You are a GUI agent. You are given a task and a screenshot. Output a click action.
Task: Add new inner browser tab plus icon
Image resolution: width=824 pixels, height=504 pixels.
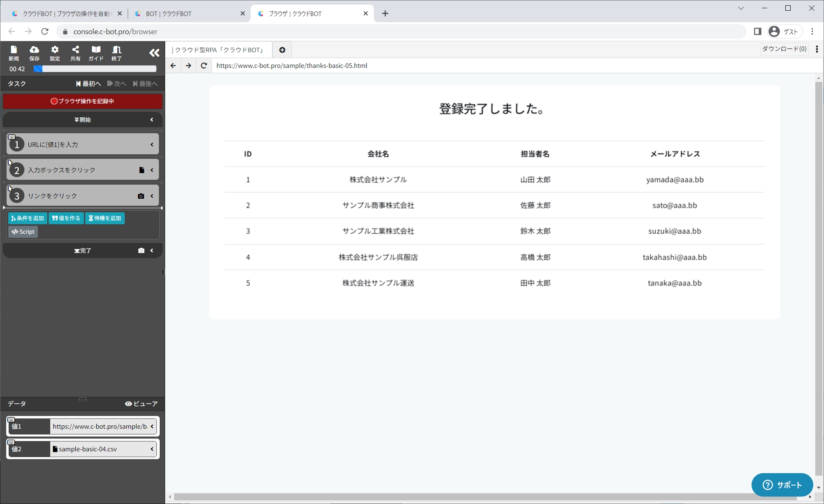coord(282,50)
